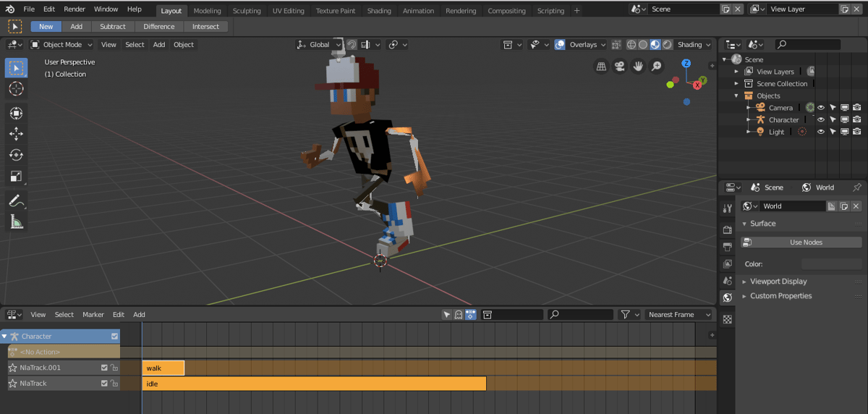Click the pan view hand icon

pyautogui.click(x=638, y=67)
